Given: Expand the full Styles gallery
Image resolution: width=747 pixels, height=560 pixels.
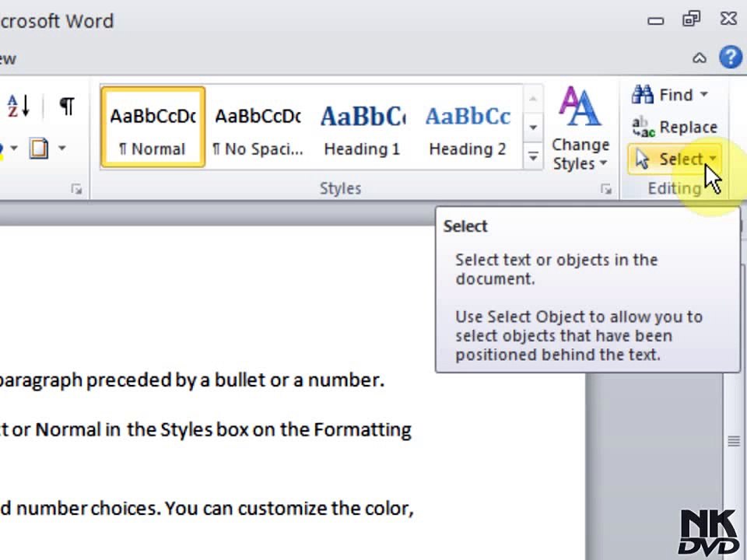Looking at the screenshot, I should 533,156.
